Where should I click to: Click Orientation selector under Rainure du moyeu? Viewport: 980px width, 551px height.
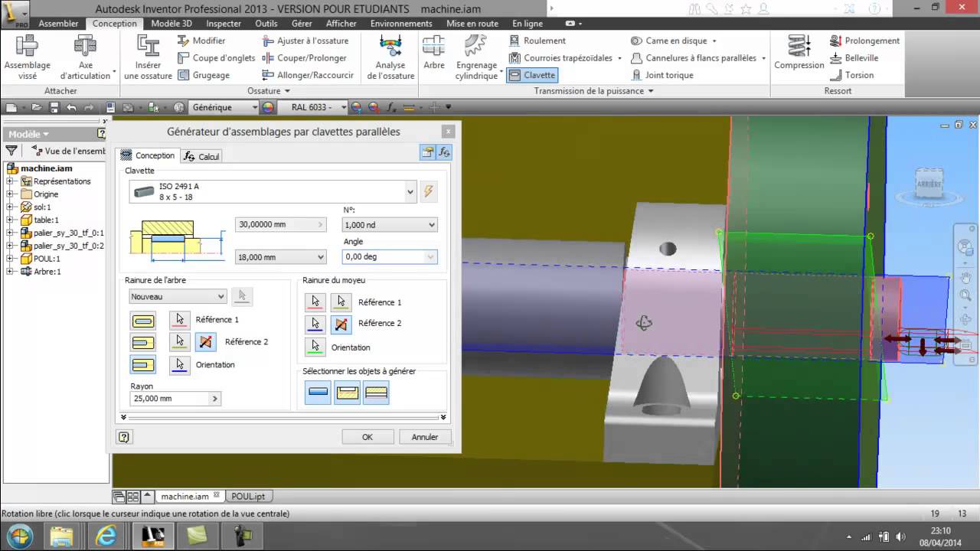tap(315, 347)
